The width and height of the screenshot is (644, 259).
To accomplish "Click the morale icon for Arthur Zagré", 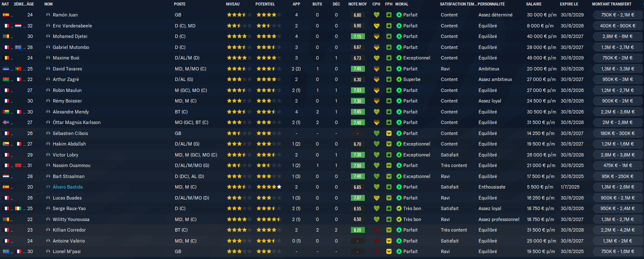I will pos(399,79).
